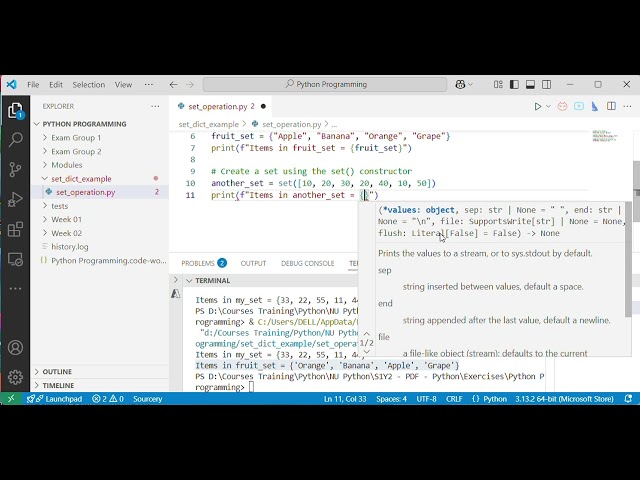This screenshot has width=640, height=480.
Task: Open the Manage settings gear
Action: (15, 377)
